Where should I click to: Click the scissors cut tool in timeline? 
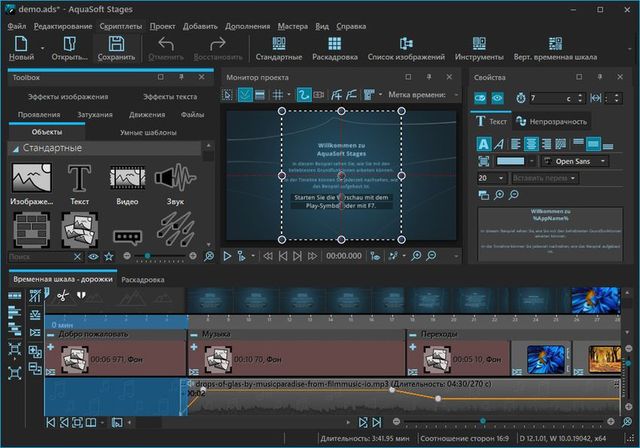pyautogui.click(x=62, y=295)
